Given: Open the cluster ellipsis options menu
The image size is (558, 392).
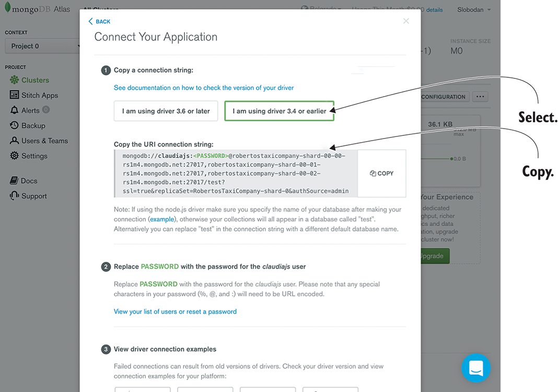Looking at the screenshot, I should (480, 97).
